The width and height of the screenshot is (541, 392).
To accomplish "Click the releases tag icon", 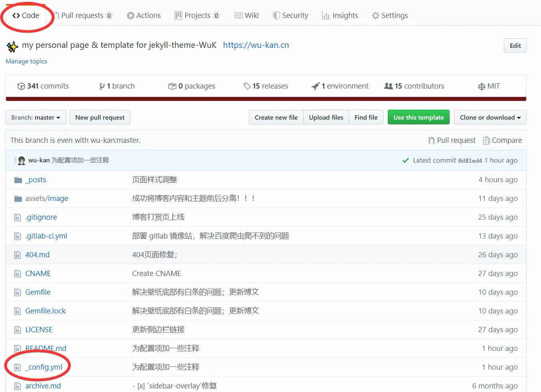I will click(x=247, y=86).
